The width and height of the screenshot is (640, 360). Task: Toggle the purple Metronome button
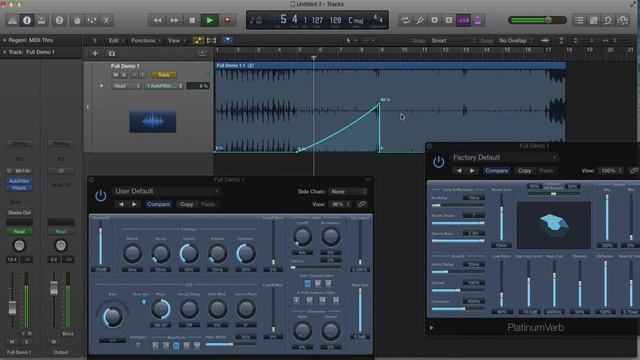point(478,20)
